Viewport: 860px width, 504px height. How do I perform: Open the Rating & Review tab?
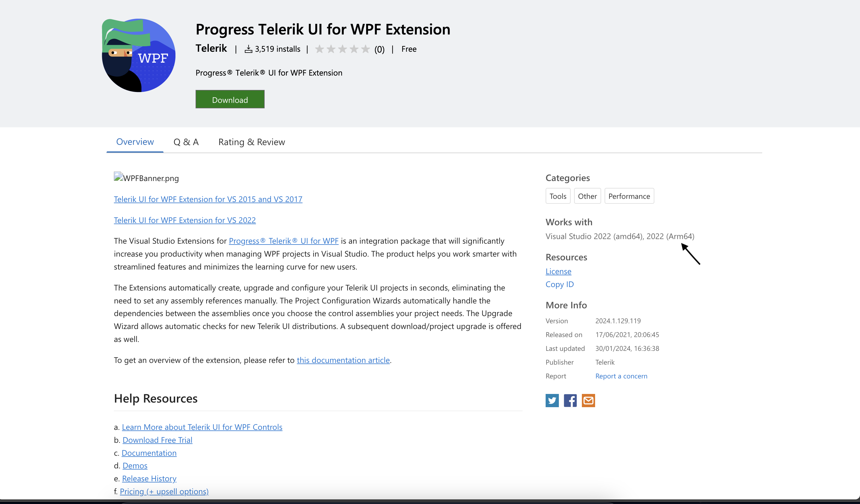251,142
